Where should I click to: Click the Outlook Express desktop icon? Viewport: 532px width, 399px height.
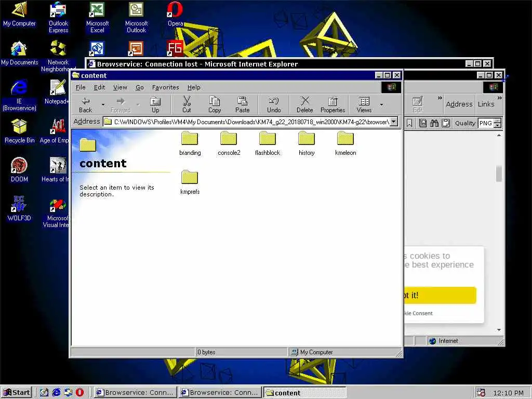(58, 17)
